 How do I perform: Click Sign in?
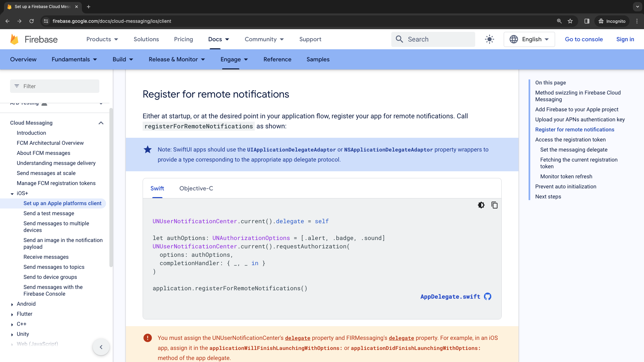[625, 39]
